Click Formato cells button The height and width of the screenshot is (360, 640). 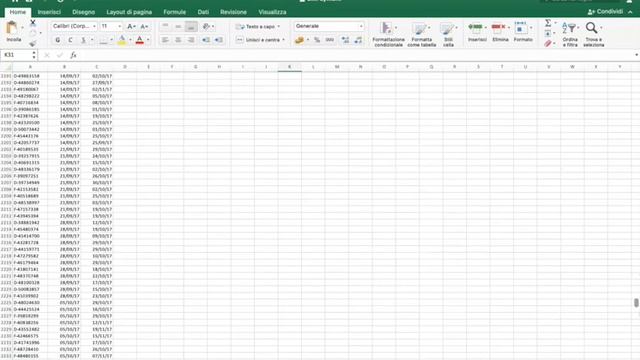(523, 33)
